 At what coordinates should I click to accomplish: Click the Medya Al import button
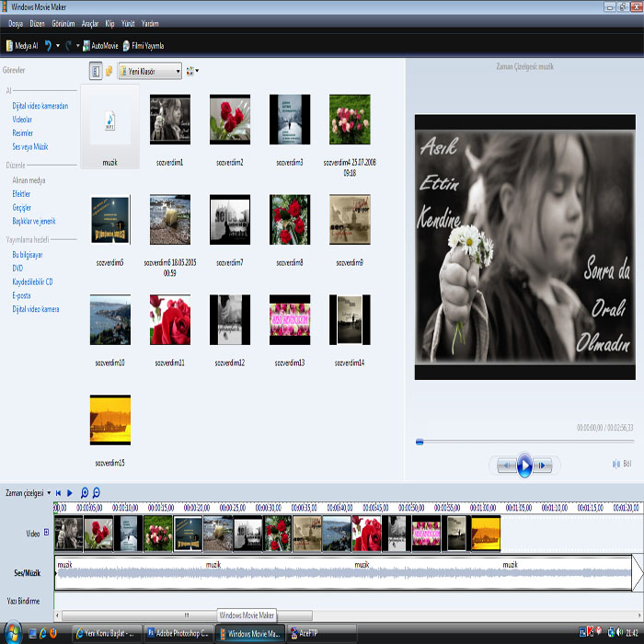(x=22, y=46)
